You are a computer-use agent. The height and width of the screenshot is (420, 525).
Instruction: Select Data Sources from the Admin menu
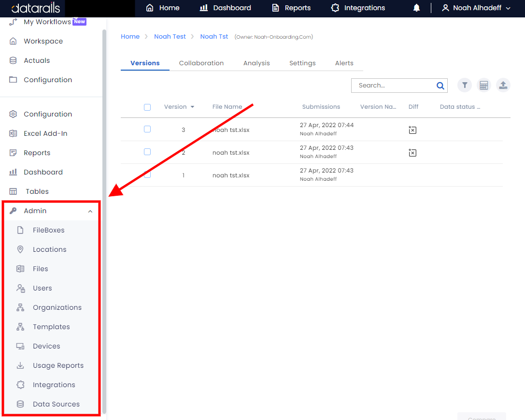(x=56, y=404)
